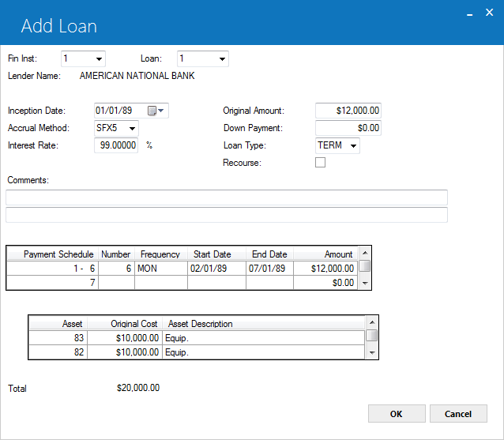Select the Number column header
The image size is (504, 440).
coord(116,254)
